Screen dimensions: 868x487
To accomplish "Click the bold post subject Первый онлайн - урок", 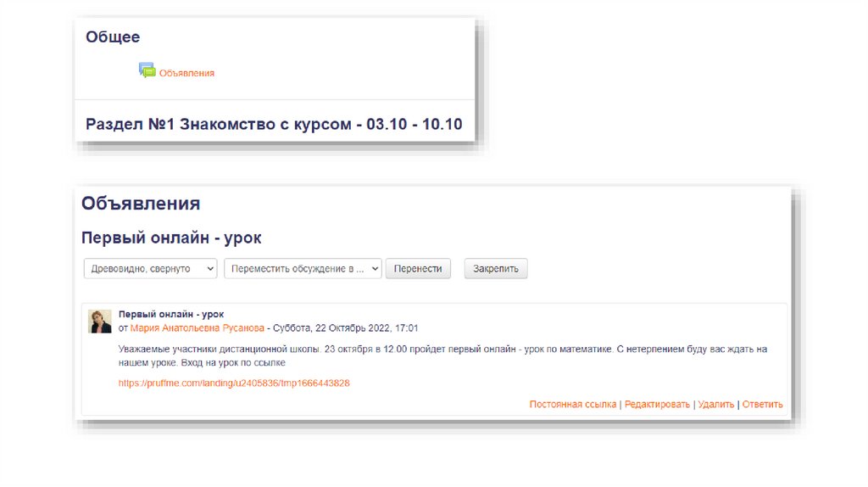I will [x=171, y=314].
